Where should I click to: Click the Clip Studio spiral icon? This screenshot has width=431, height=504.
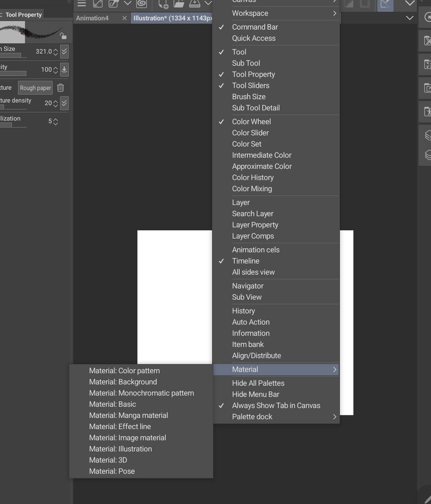[141, 4]
